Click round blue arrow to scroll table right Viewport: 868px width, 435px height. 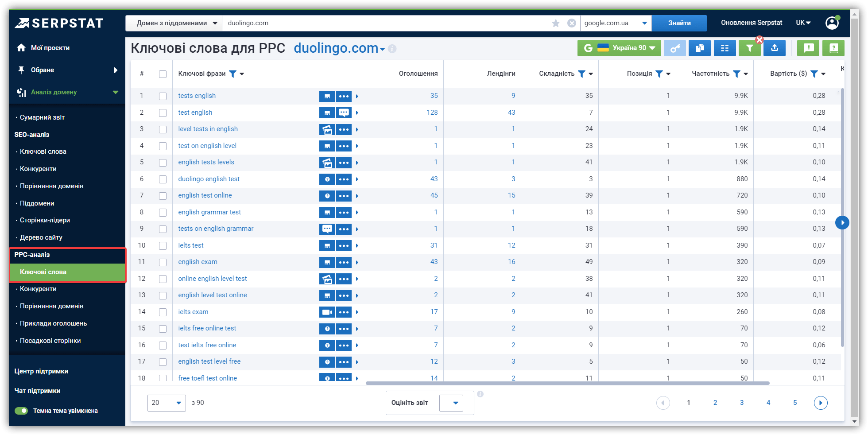click(842, 222)
